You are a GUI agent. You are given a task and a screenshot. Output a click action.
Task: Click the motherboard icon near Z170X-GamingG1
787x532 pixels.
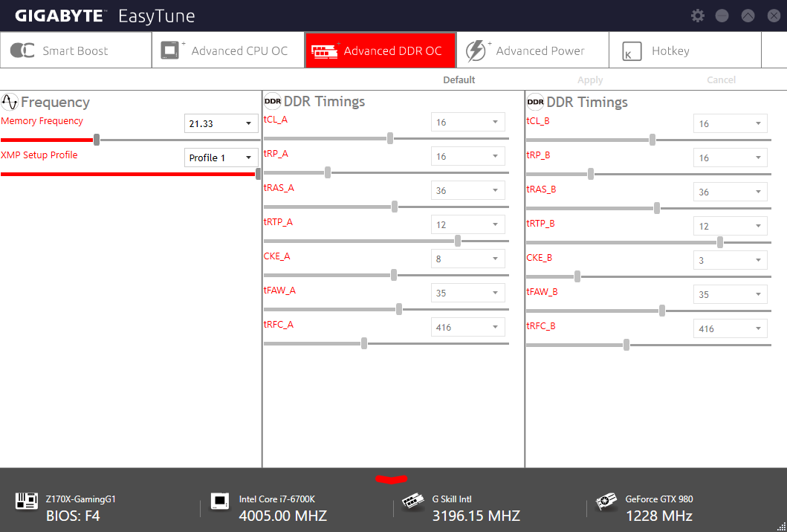[x=26, y=501]
